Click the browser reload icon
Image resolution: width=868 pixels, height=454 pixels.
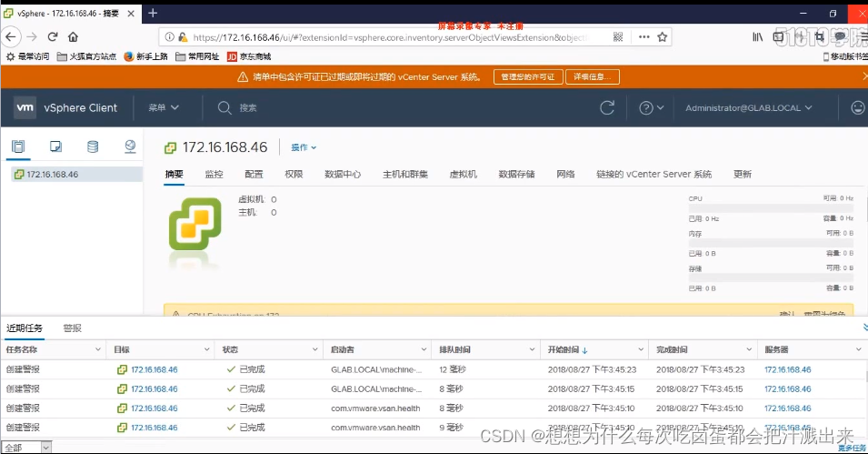tap(53, 37)
